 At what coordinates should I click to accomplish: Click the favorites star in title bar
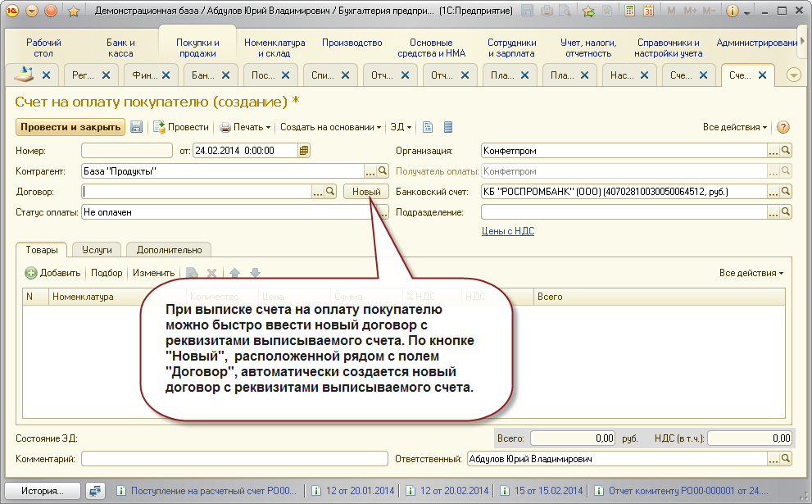(73, 11)
